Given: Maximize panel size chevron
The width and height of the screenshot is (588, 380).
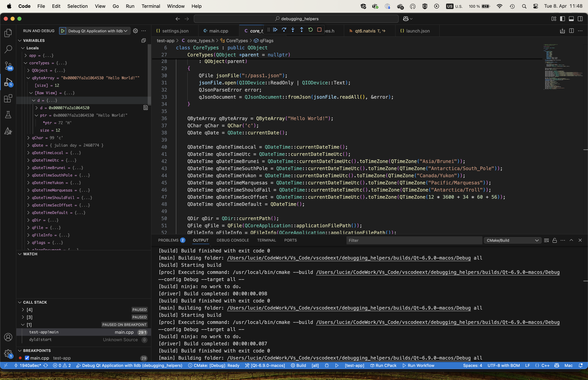Looking at the screenshot, I should pyautogui.click(x=571, y=240).
